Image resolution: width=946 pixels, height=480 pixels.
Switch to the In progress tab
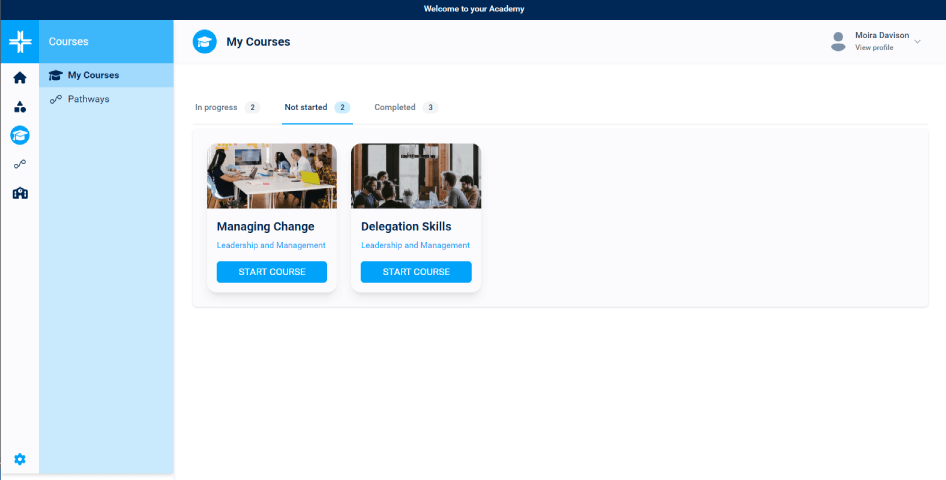point(226,107)
